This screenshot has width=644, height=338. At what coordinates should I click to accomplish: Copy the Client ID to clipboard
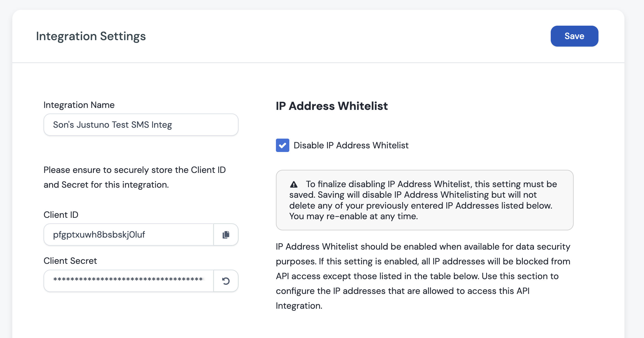226,235
